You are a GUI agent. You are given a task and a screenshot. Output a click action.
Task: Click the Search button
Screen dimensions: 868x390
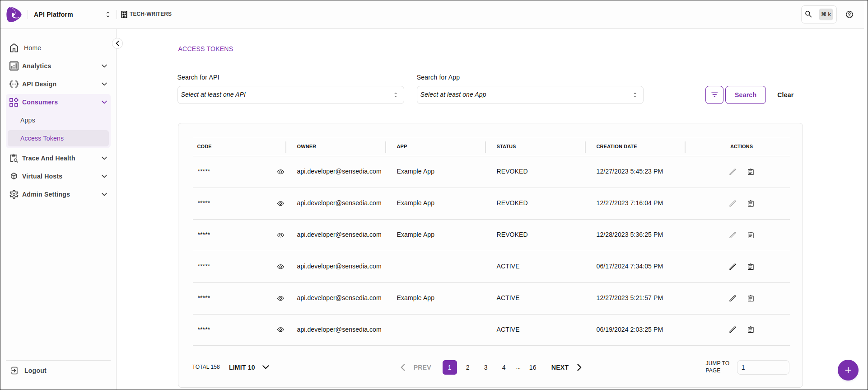click(745, 95)
